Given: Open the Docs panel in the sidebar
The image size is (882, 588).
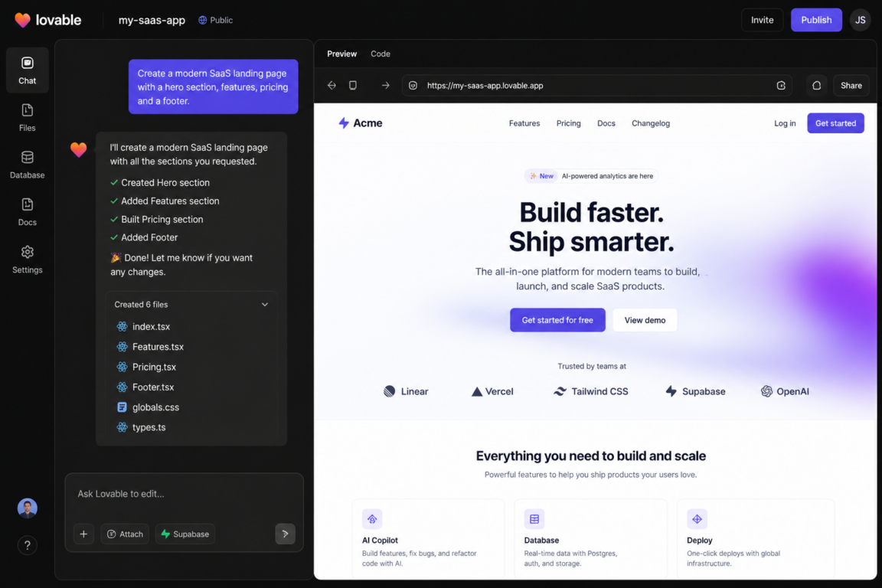Looking at the screenshot, I should 27,213.
